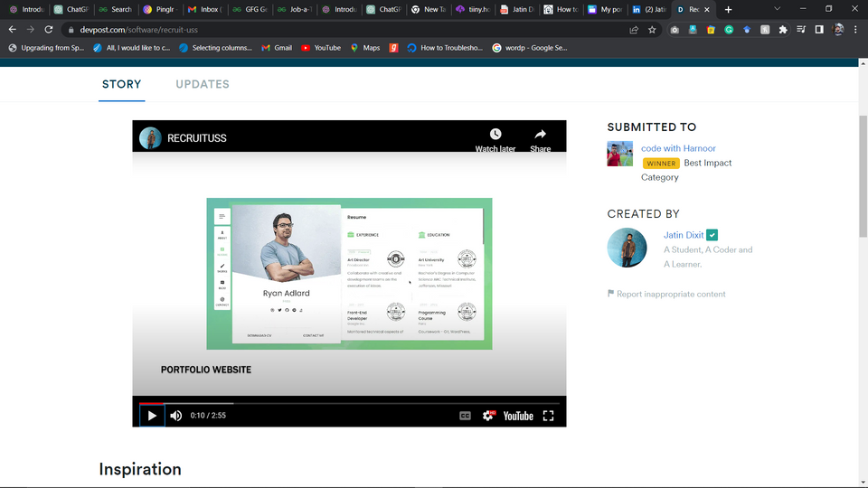Open the code with Harnoor hackathon link
The image size is (868, 488).
click(678, 148)
